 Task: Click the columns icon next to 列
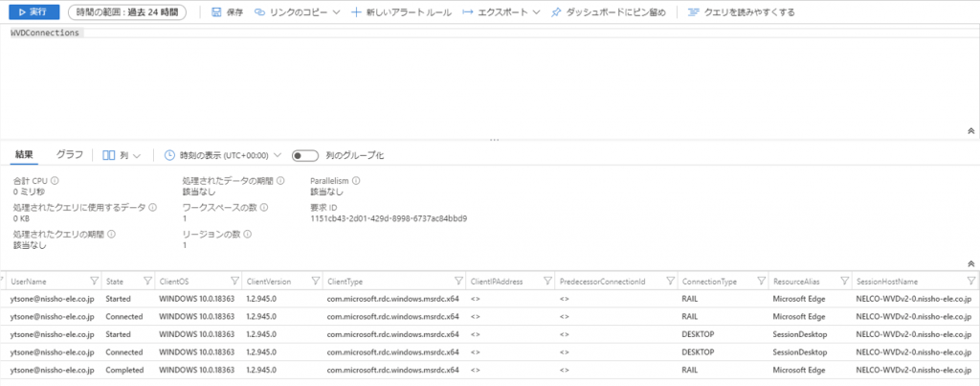(108, 155)
